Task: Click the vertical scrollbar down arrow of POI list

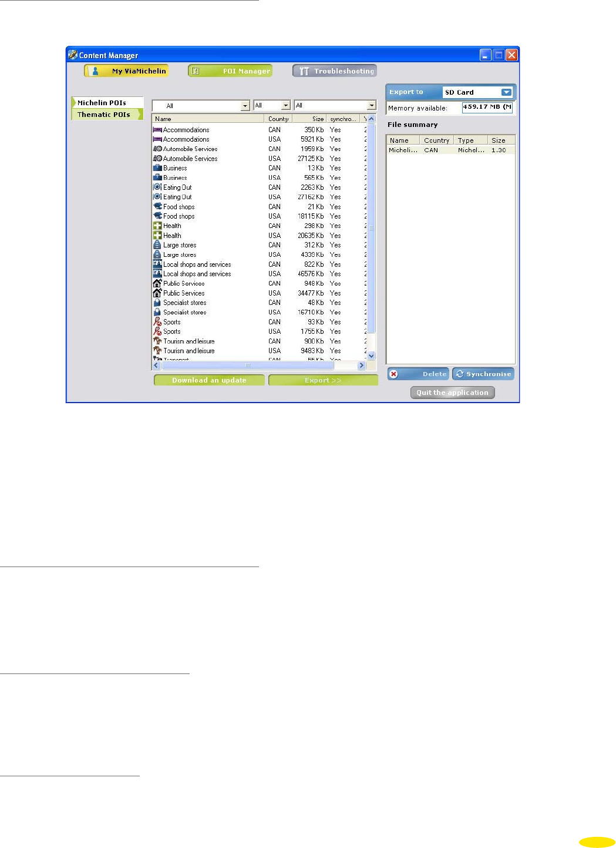Action: coord(371,356)
